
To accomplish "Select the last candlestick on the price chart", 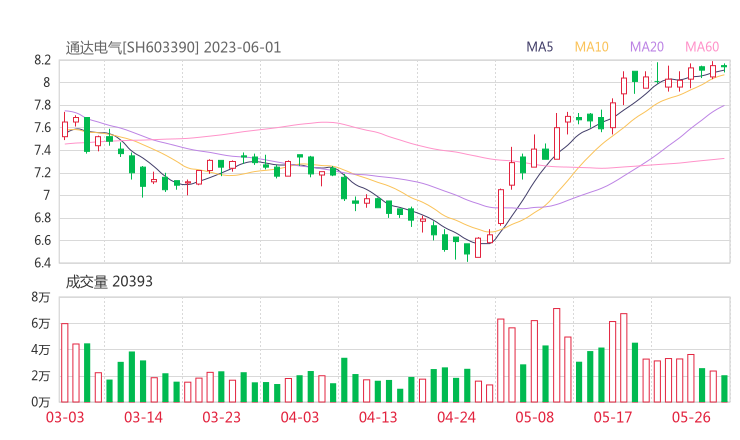I will click(x=724, y=68).
